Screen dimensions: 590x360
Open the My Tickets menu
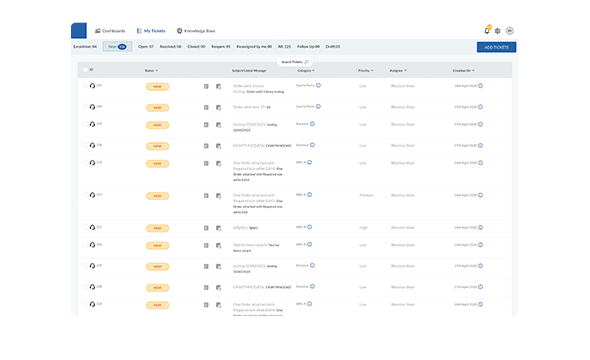151,31
